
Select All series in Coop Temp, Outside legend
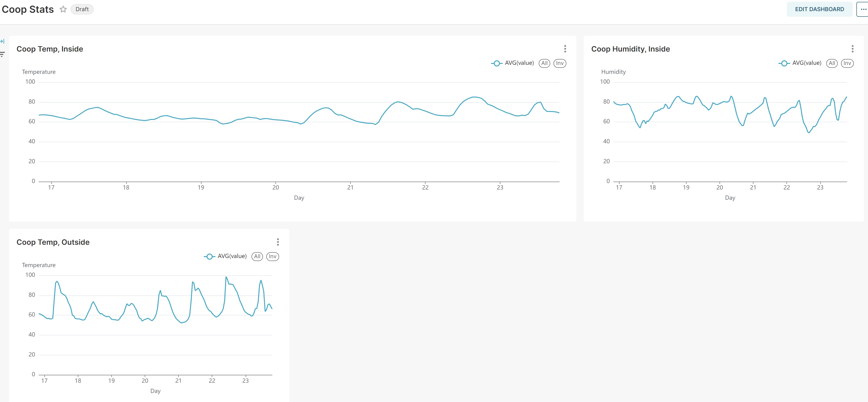tap(257, 257)
